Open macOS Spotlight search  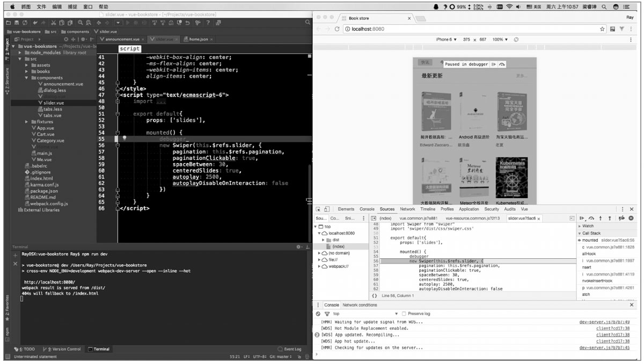604,7
